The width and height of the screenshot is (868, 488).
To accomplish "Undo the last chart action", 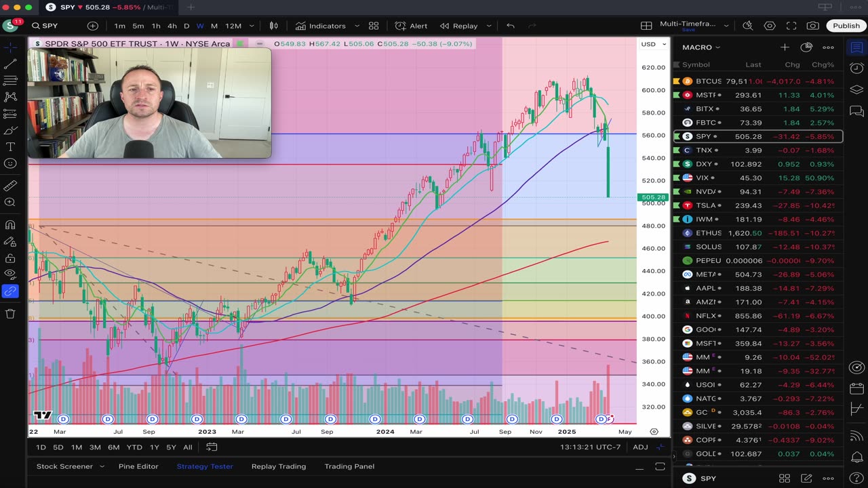I will coord(511,26).
